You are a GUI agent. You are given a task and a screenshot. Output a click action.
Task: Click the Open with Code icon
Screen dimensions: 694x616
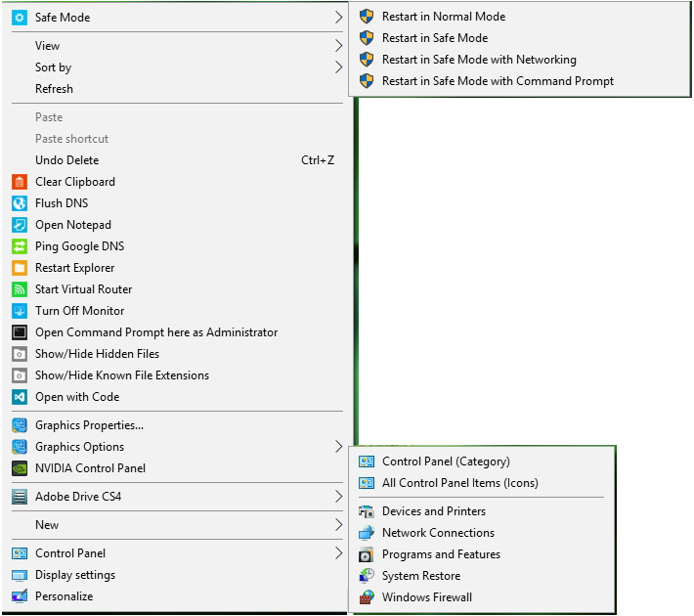[x=19, y=397]
